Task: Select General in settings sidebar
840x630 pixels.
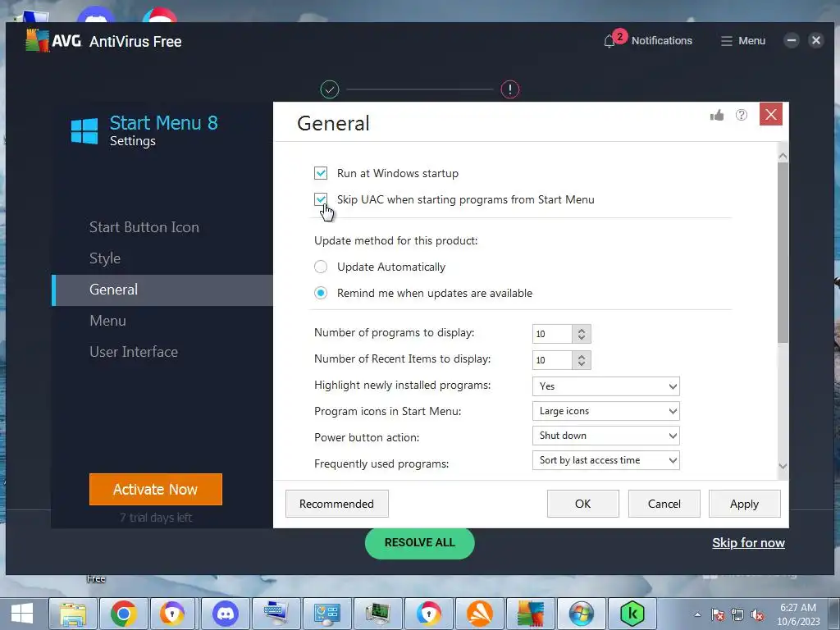Action: click(x=162, y=290)
